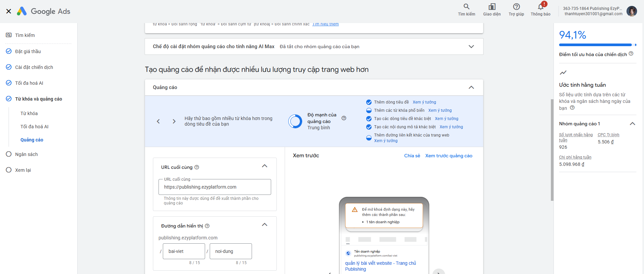This screenshot has height=274, width=644.
Task: Click the help icon next to Độ mạnh của quảng cáo
Action: (344, 118)
